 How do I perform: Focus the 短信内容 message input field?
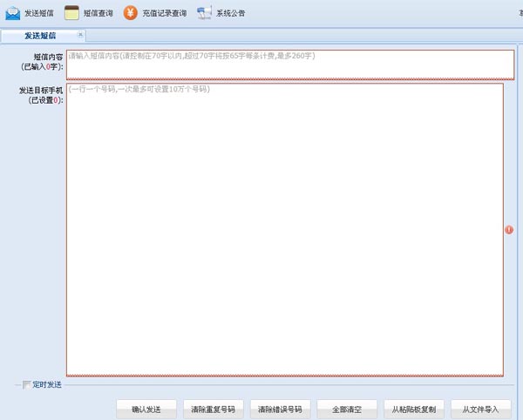coord(289,64)
